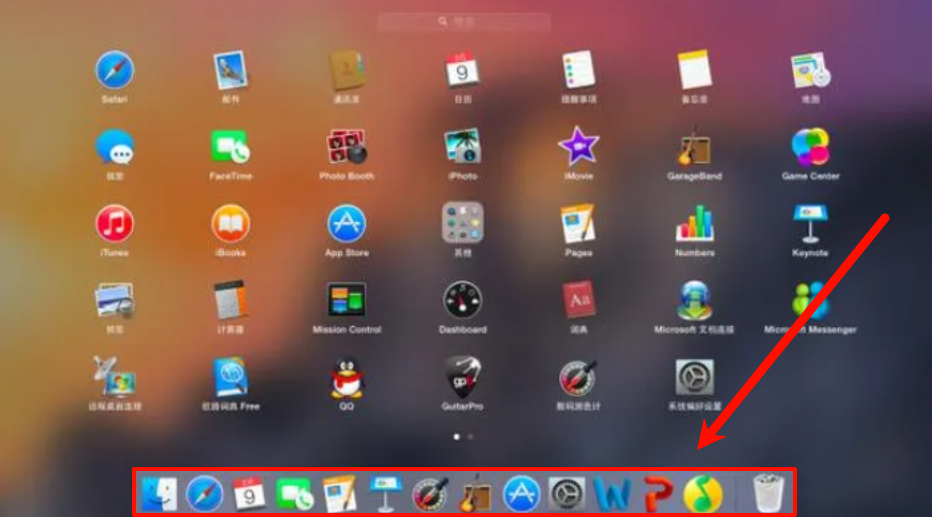
Task: Open the Numbers app
Action: click(694, 224)
